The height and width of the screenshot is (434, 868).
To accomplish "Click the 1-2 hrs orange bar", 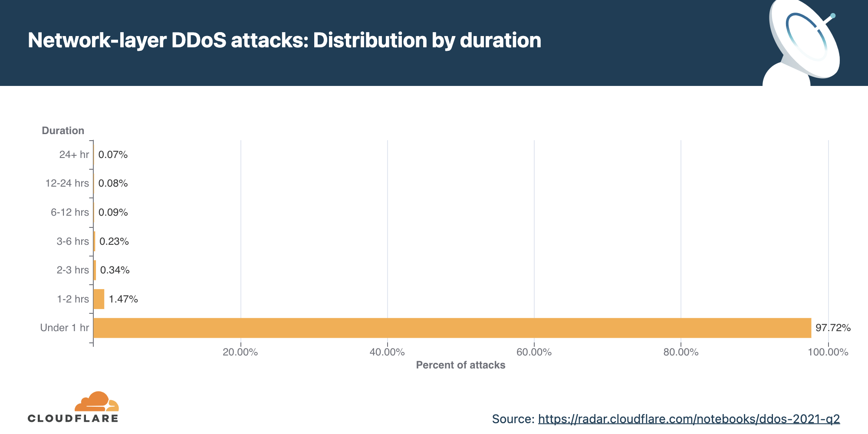I will (x=99, y=299).
